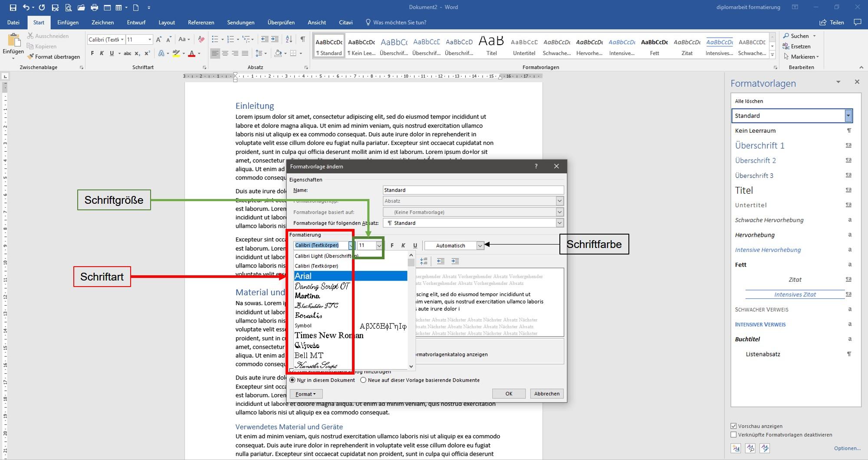The image size is (868, 460).
Task: Confirm changes with the OK button
Action: tap(508, 394)
